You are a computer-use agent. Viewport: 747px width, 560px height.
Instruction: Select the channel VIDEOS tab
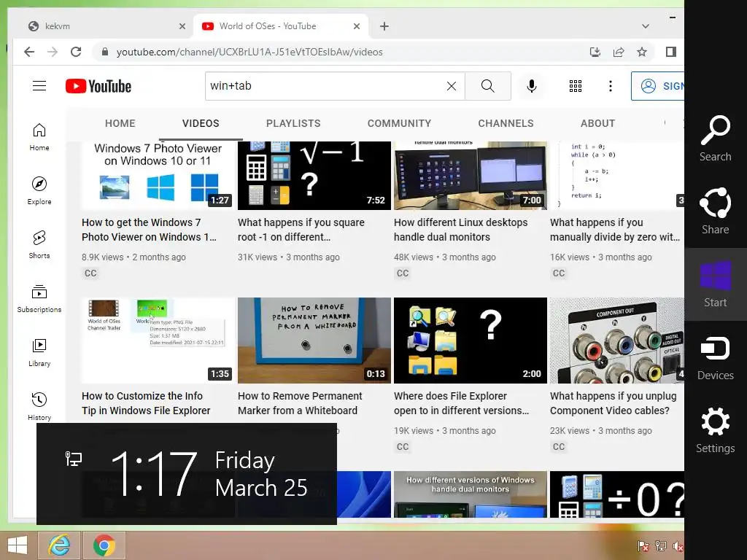click(x=201, y=123)
